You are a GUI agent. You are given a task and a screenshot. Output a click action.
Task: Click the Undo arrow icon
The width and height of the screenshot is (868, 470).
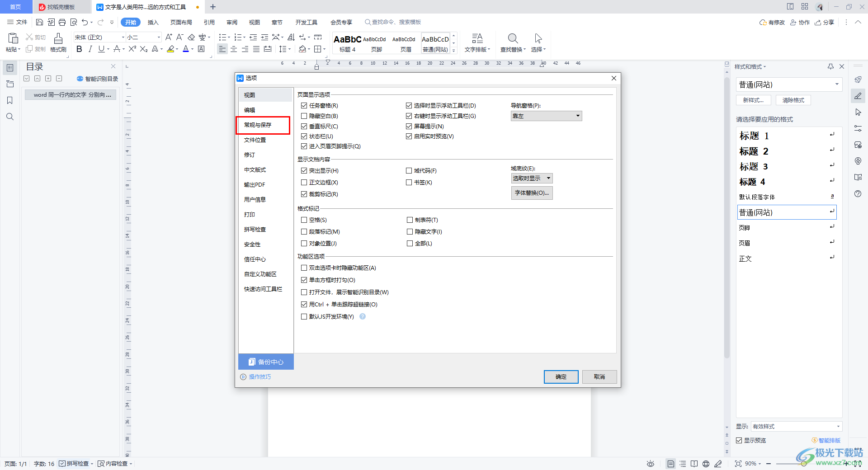coord(85,22)
